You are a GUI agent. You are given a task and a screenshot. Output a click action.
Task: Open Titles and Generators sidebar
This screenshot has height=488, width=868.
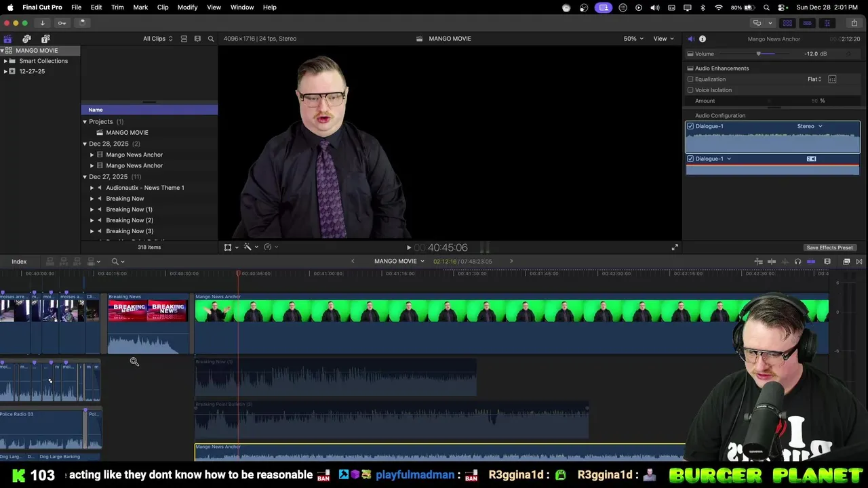coord(45,39)
